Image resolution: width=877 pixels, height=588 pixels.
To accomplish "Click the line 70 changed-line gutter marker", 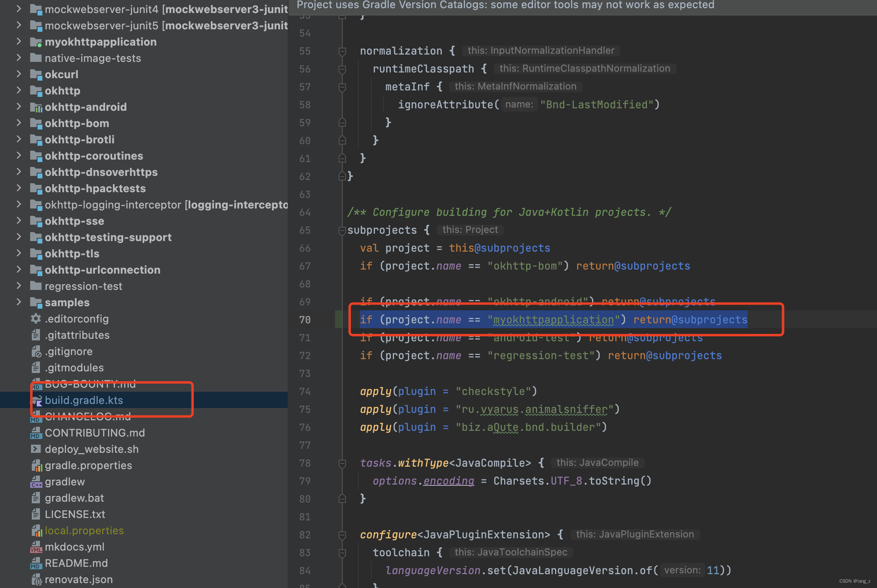I will coord(338,320).
